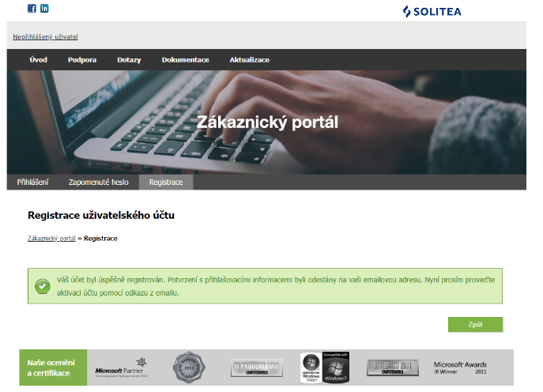Click the round 2012 seal badge
Screen dimensions: 543x392
189,367
